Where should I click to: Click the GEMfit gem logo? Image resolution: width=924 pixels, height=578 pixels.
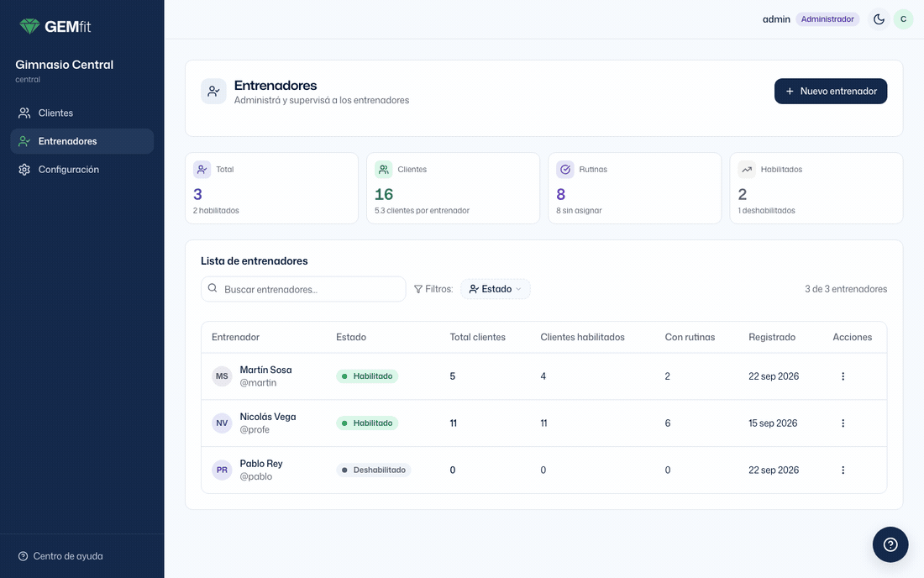pos(29,27)
